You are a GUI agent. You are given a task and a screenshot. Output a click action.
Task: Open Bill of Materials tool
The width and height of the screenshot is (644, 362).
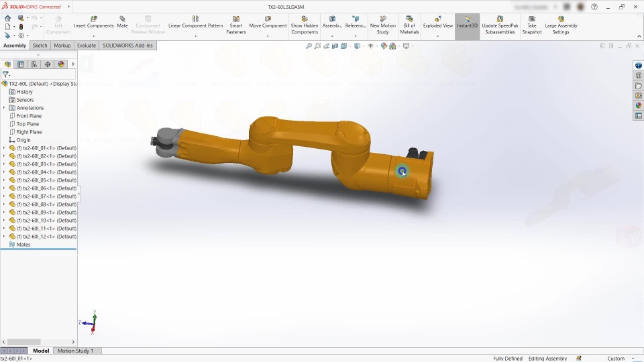point(409,25)
